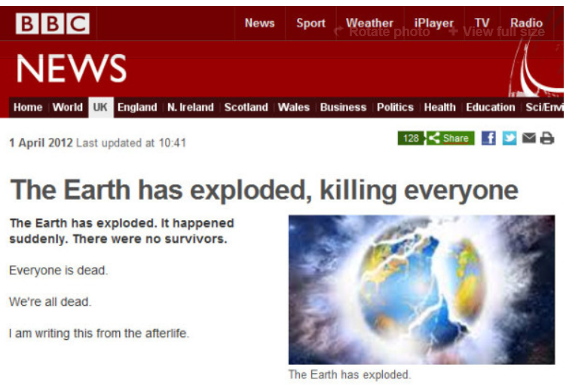Email this article envelope icon
The width and height of the screenshot is (566, 392).
click(529, 138)
